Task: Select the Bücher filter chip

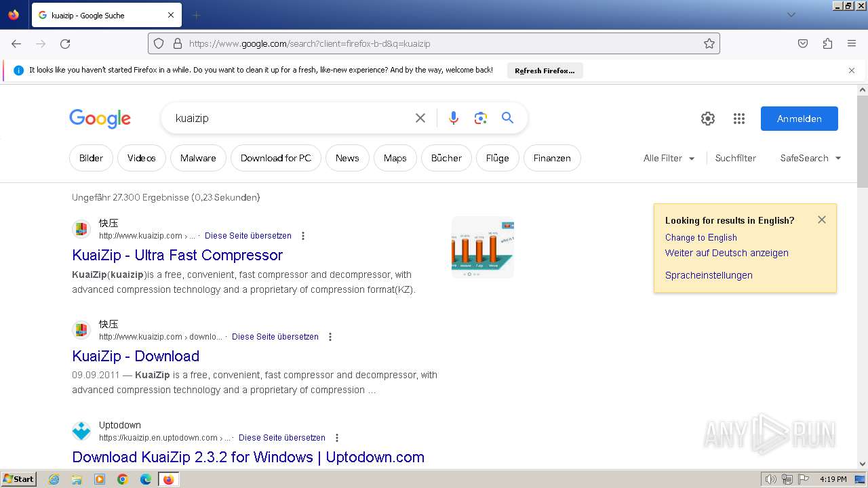Action: (x=446, y=158)
